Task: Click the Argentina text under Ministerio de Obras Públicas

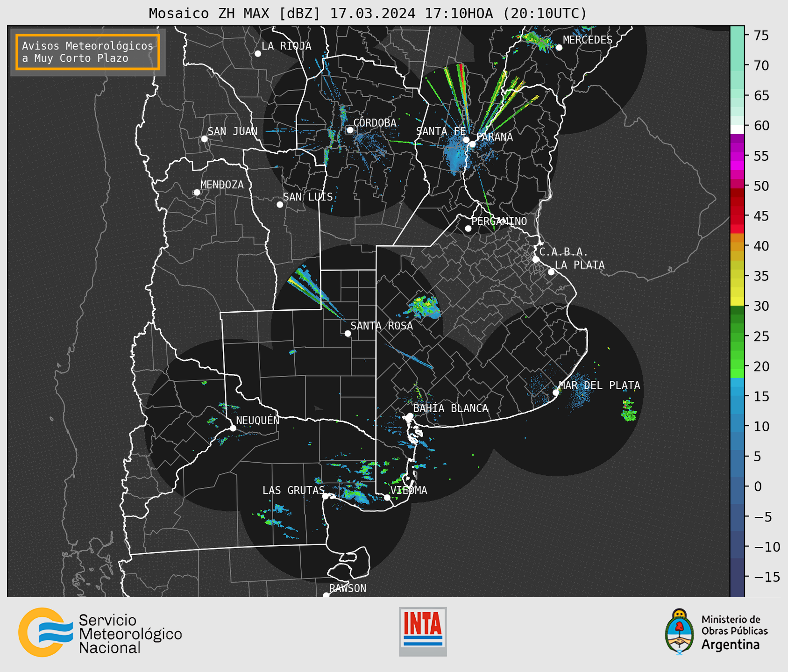Action: tap(730, 645)
